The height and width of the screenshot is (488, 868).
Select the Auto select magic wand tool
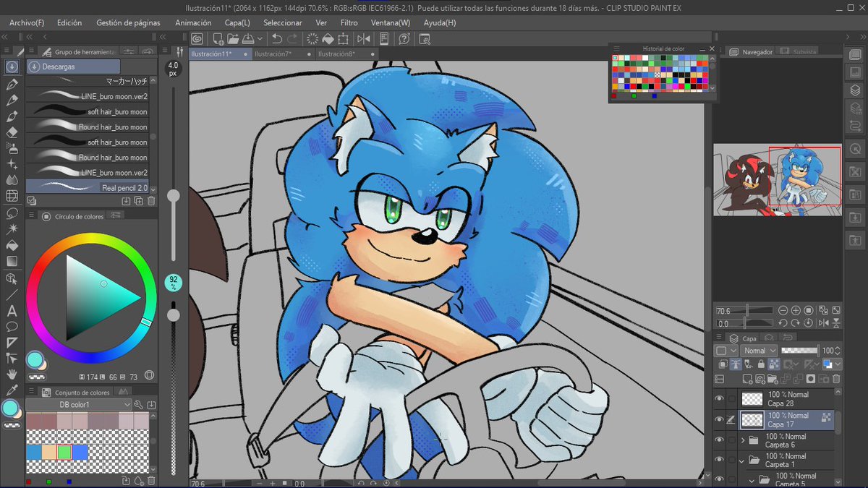(x=12, y=229)
